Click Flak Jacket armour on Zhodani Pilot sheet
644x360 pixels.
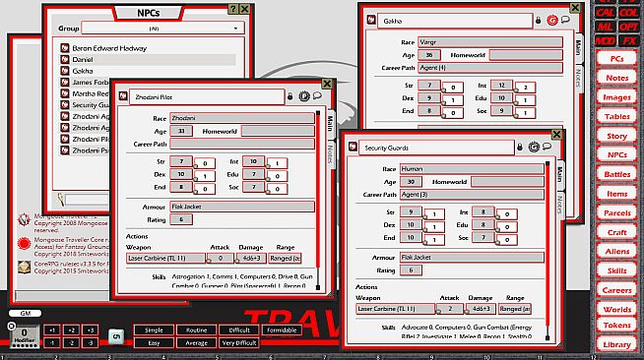pos(242,207)
